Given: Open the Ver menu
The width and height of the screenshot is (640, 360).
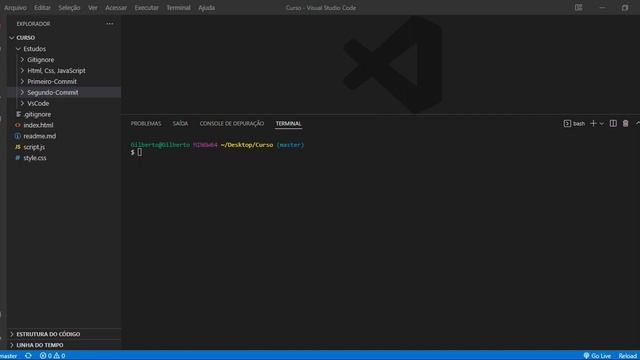Looking at the screenshot, I should point(93,8).
